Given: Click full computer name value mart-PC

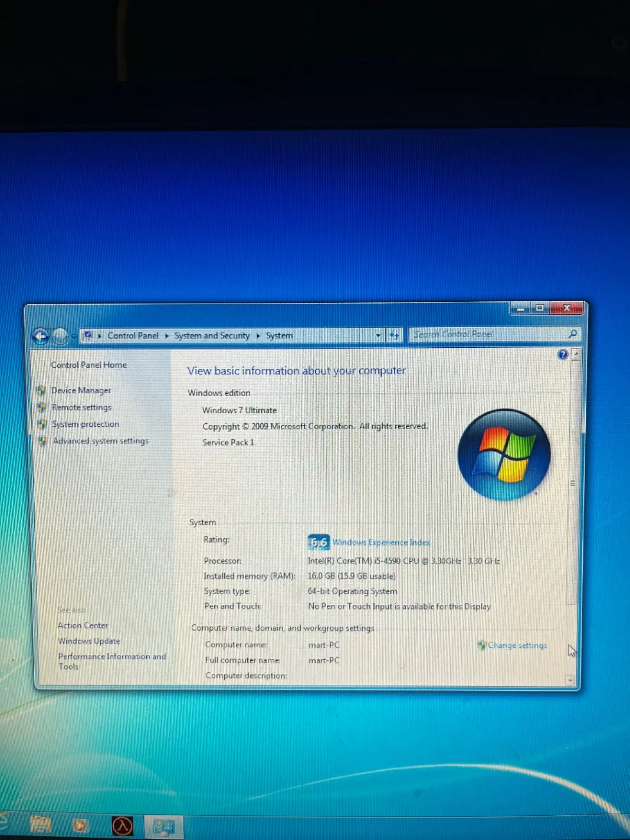Looking at the screenshot, I should 324,660.
